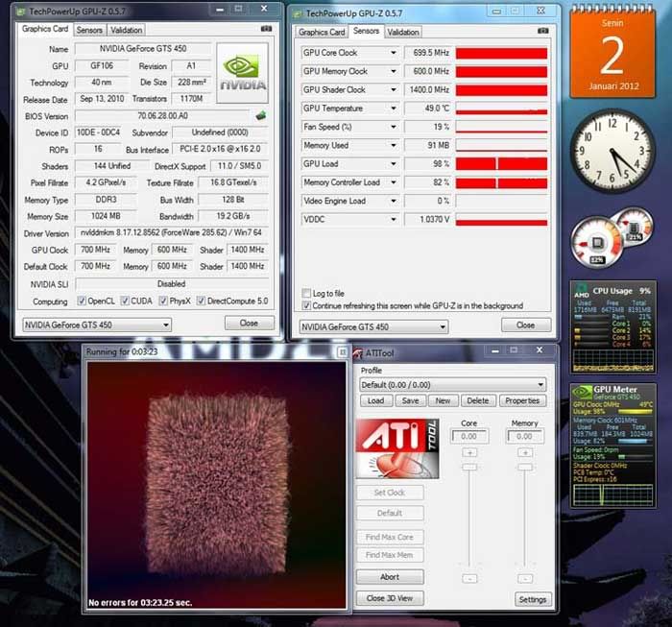
Task: Click the ATI Tool logo image
Action: [x=397, y=448]
